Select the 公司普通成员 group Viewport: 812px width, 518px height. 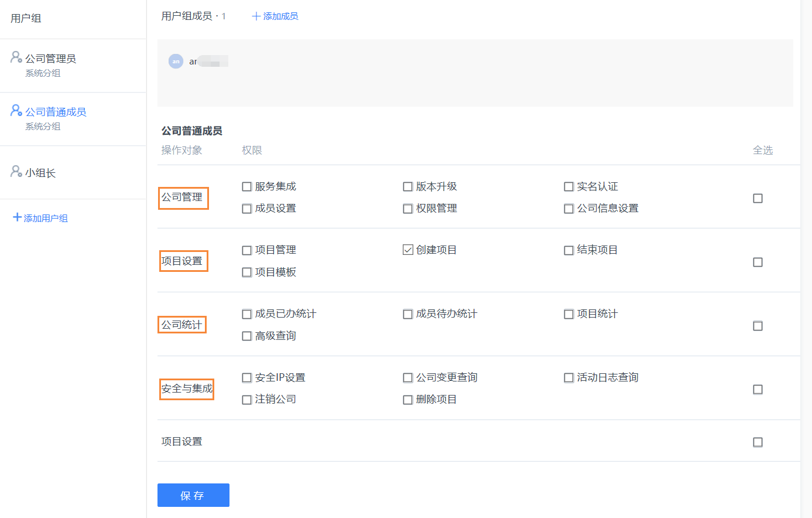73,118
